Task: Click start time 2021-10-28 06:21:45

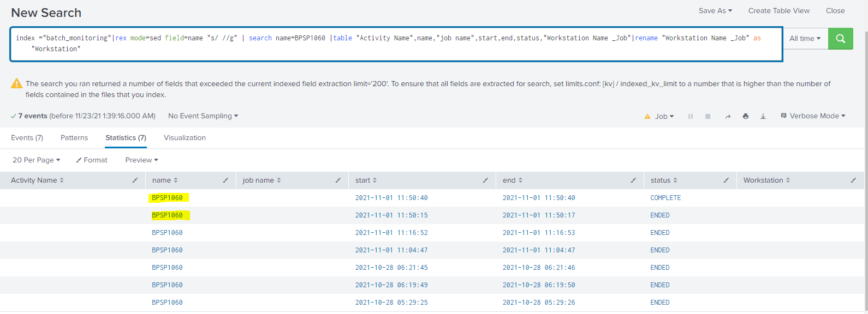Action: coord(391,268)
